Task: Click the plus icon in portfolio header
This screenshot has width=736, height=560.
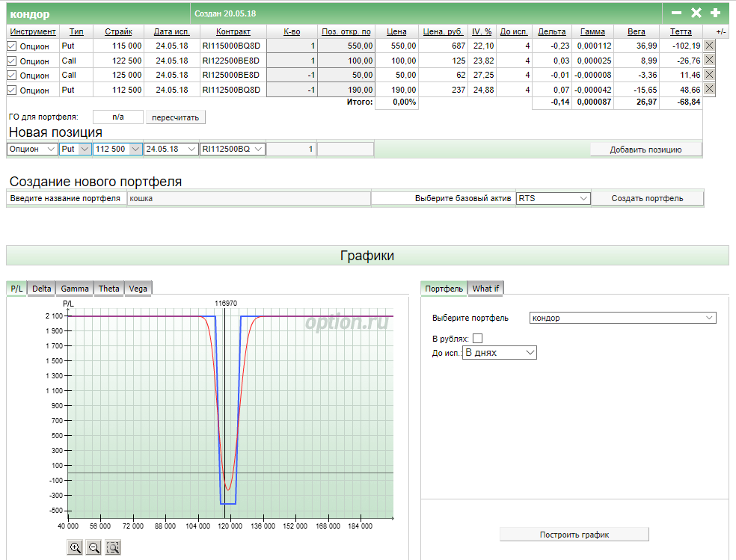Action: [715, 13]
